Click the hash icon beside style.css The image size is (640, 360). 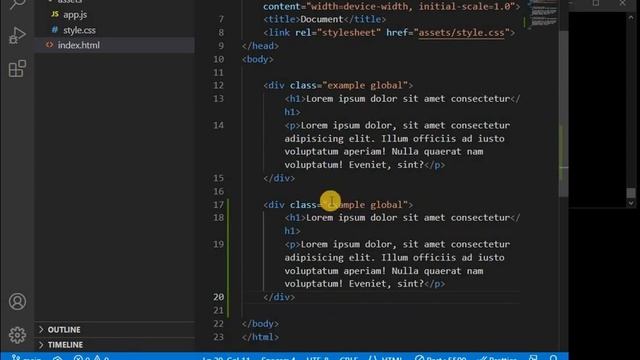click(55, 30)
